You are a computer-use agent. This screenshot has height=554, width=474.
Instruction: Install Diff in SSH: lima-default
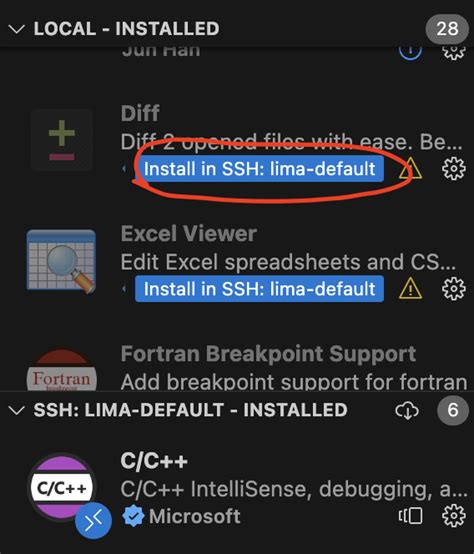tap(259, 169)
